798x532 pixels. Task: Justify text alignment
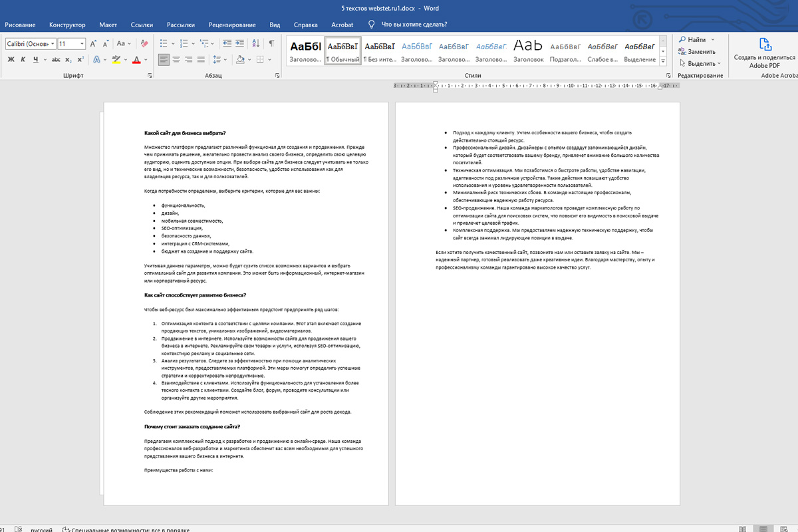pos(200,59)
